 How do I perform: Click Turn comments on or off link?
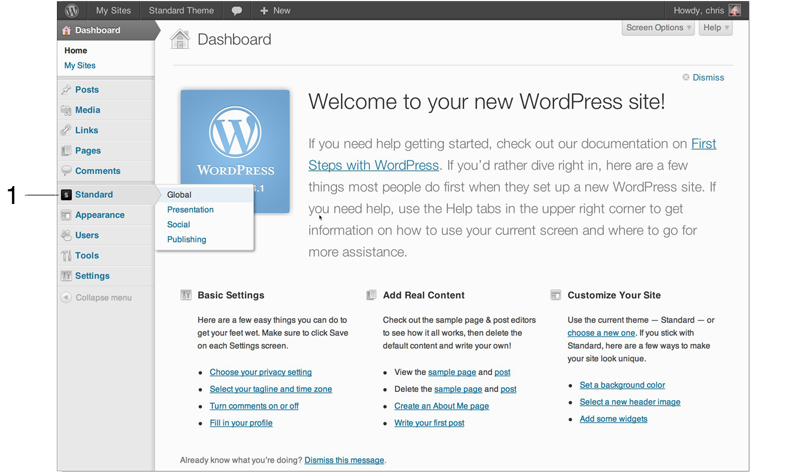coord(254,406)
